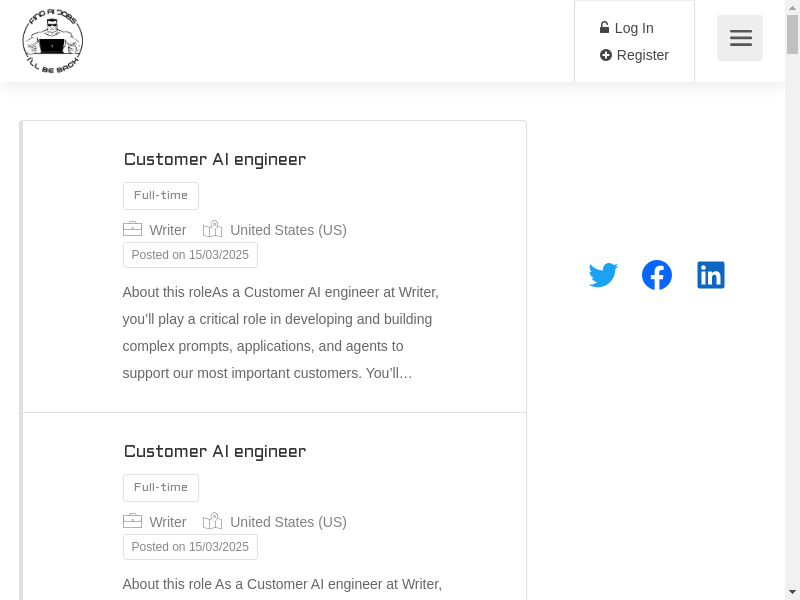Open the second Customer AI engineer listing

pyautogui.click(x=214, y=452)
